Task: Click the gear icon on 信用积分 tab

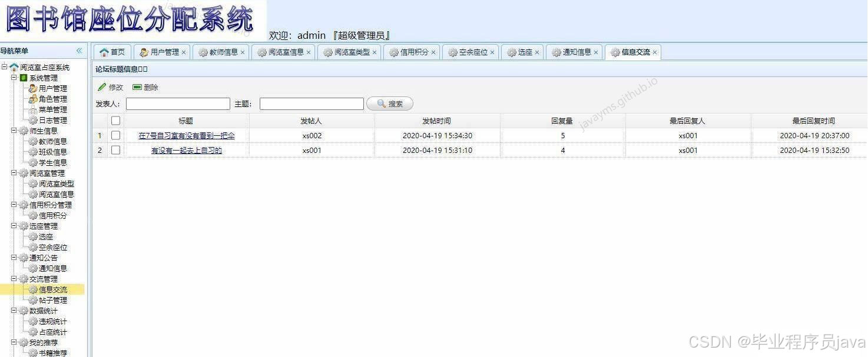Action: tap(394, 52)
